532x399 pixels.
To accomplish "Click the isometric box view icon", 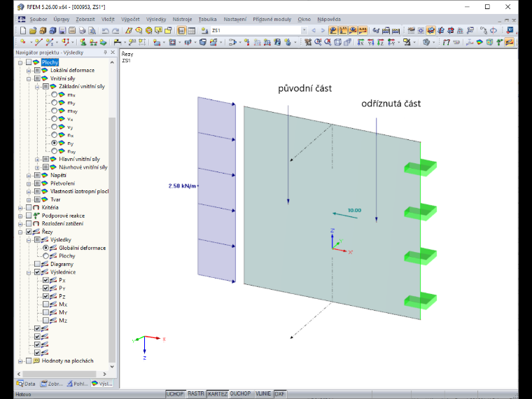I will click(337, 42).
